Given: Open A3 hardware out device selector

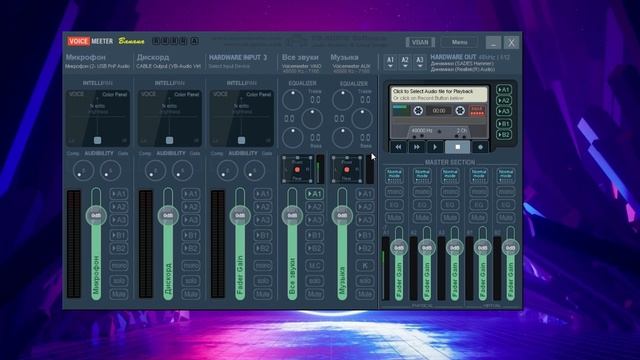Looking at the screenshot, I should (420, 62).
